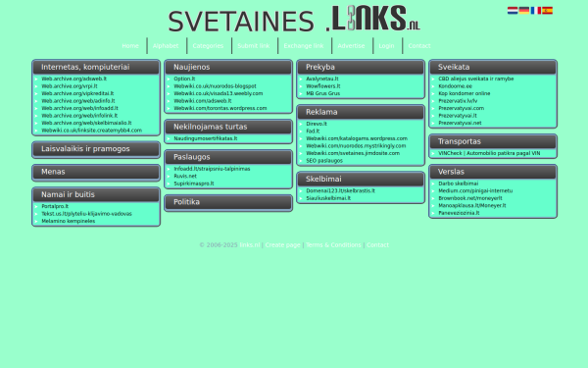Image resolution: width=588 pixels, height=368 pixels.
Task: Open the Nekilnojamas turtas category header
Action: [228, 127]
